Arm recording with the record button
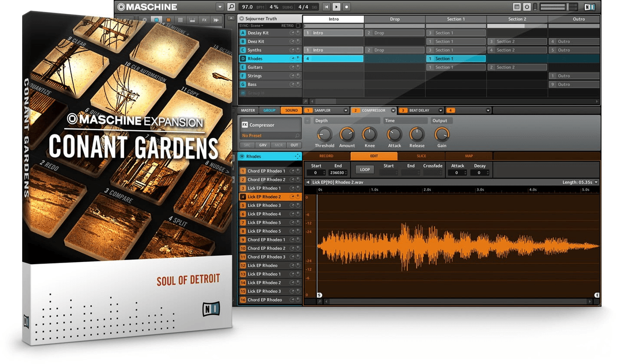This screenshot has width=618, height=364. [x=347, y=7]
